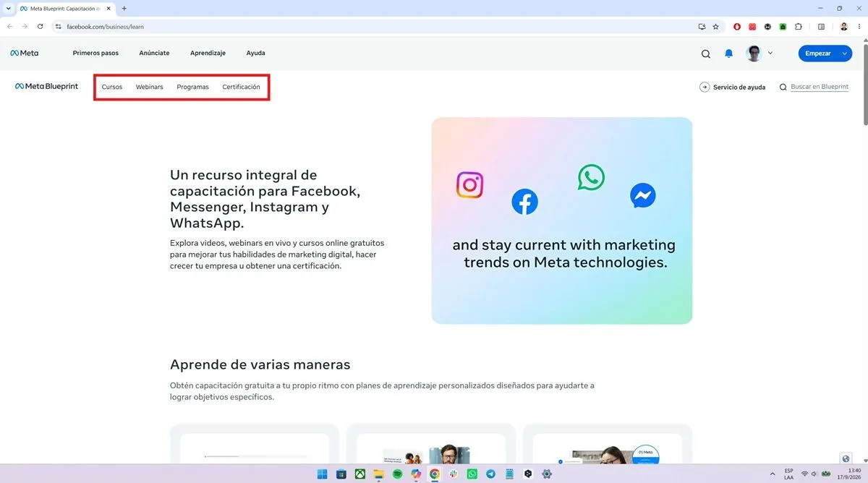
Task: Open the Anúnciate menu
Action: coord(154,53)
